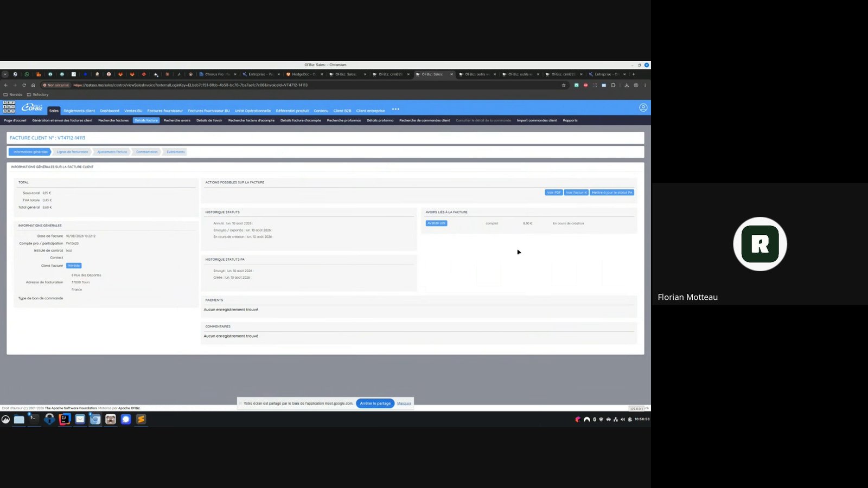Click Arrêter le partage button

375,403
